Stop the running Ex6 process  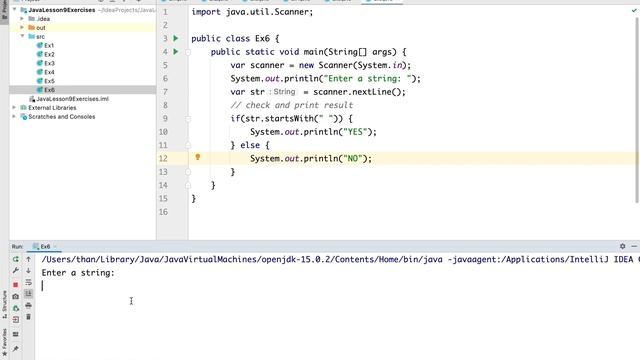tap(16, 284)
